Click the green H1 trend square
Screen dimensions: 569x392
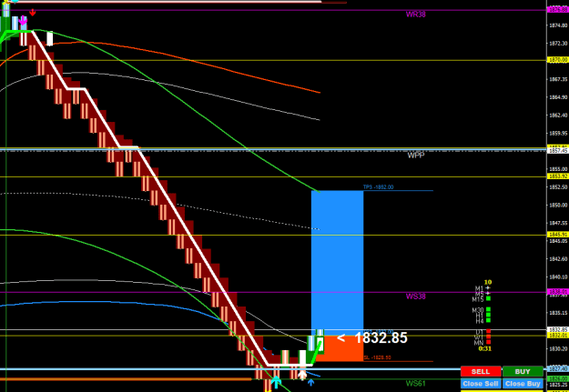click(489, 315)
